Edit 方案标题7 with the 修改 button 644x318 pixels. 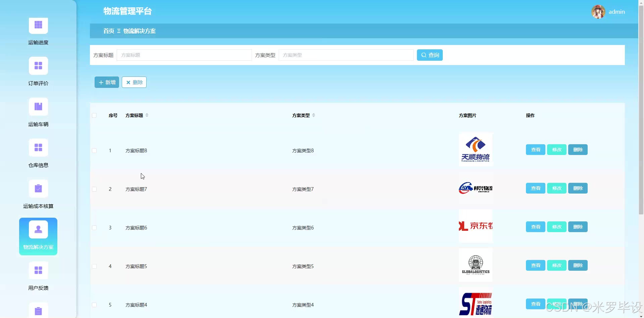(557, 188)
